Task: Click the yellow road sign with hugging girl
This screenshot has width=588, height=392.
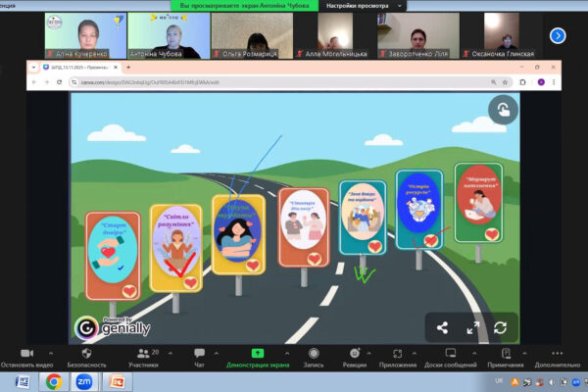Action: (x=238, y=235)
